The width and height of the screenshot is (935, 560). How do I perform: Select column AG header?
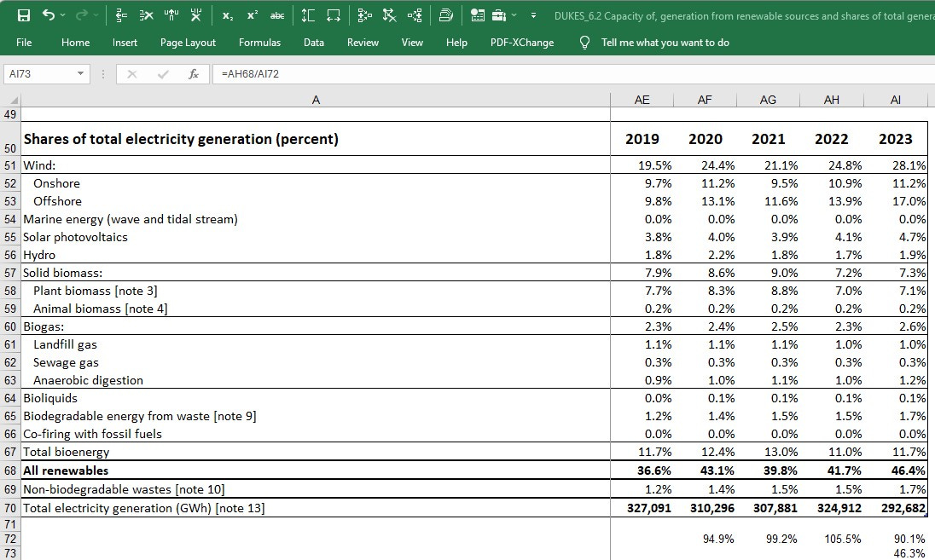pos(768,100)
